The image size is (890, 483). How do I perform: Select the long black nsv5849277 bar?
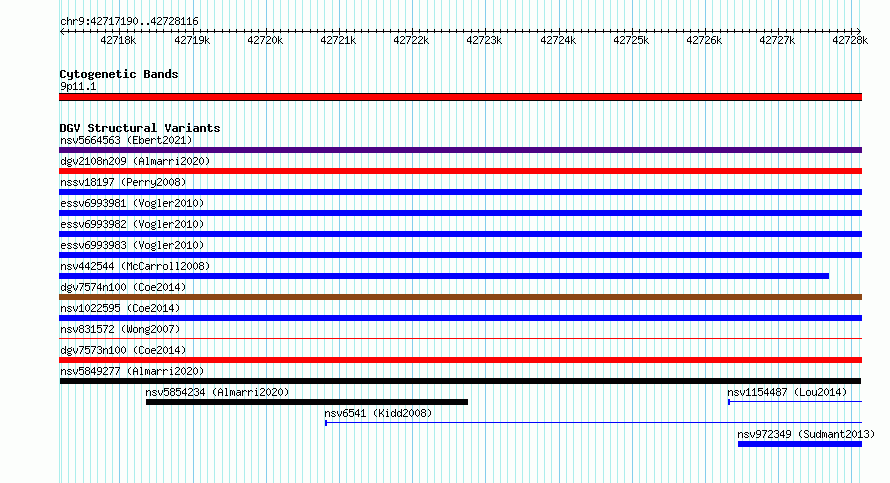coord(460,381)
